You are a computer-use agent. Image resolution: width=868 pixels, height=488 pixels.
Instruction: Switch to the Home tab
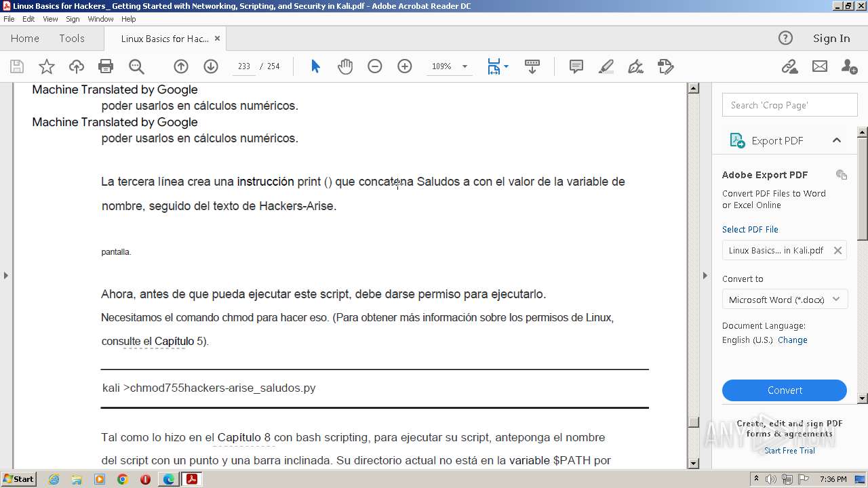click(25, 39)
